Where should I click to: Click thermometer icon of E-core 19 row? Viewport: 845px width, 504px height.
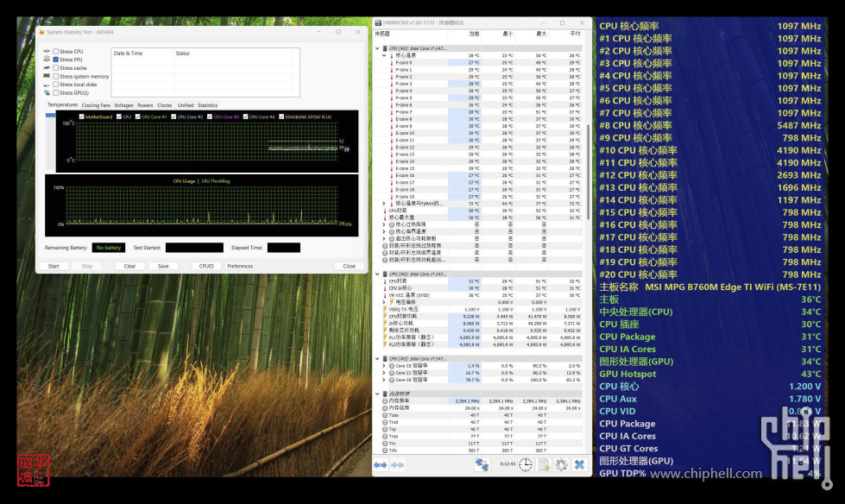[x=392, y=197]
